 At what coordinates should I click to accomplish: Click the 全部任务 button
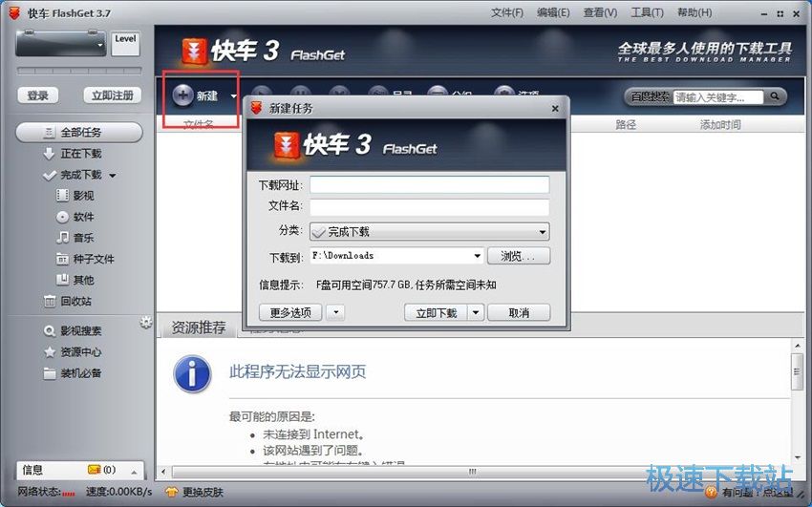coord(79,133)
